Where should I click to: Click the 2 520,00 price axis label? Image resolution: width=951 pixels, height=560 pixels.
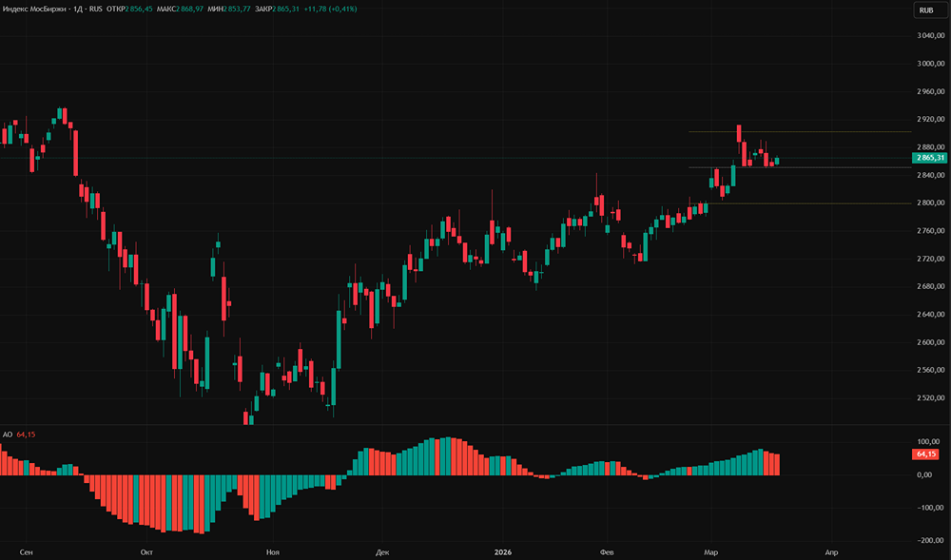(x=930, y=398)
